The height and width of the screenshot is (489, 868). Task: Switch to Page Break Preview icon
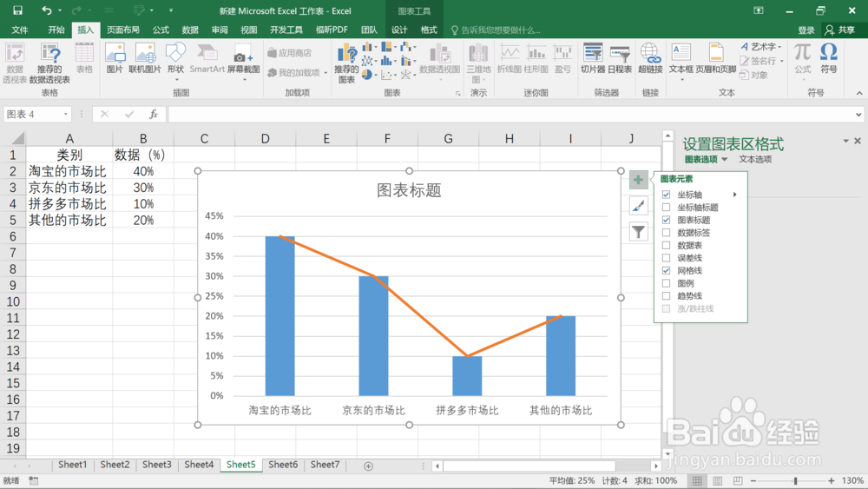pyautogui.click(x=737, y=480)
